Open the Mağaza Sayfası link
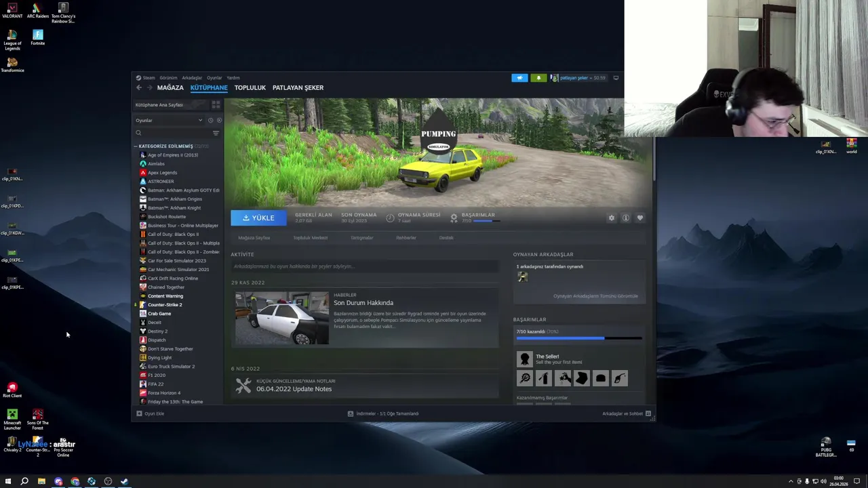 click(254, 238)
